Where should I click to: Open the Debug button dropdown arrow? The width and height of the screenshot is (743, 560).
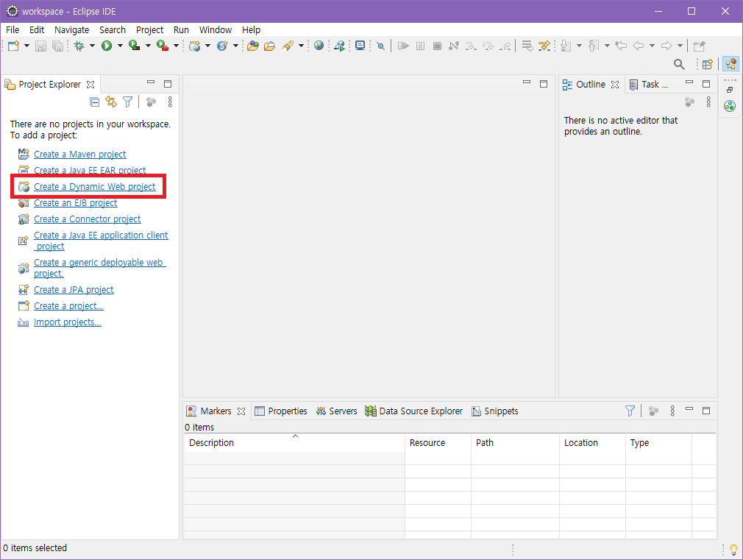tap(92, 46)
